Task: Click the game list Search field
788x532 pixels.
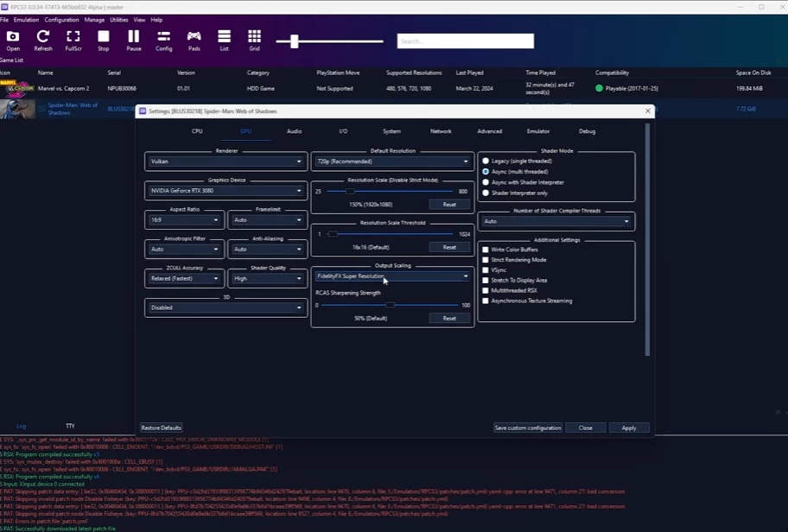Action: tap(465, 41)
